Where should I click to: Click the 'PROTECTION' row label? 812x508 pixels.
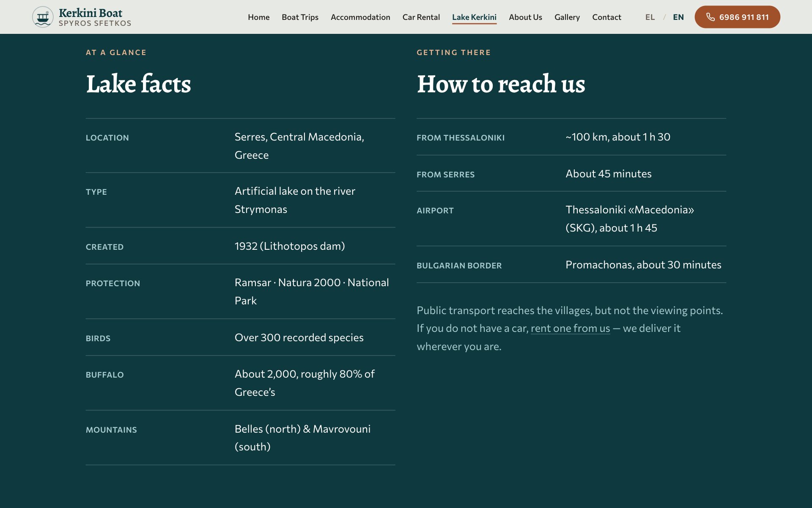click(x=113, y=283)
